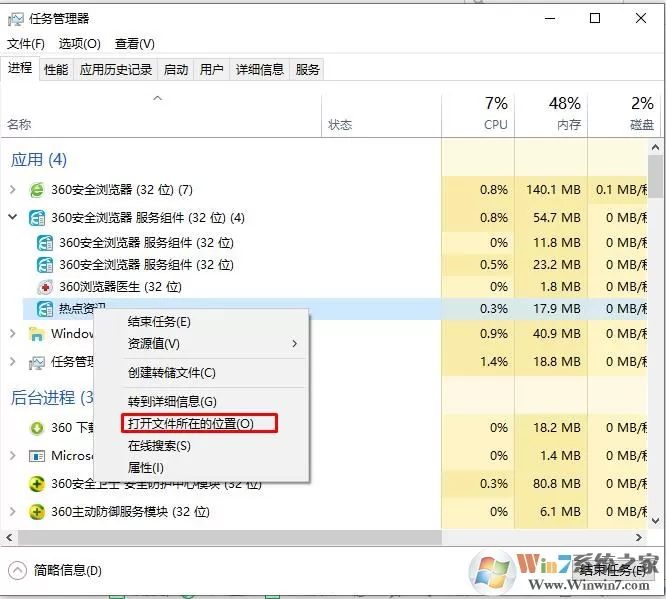Select the 360主动防御服务模块 (32 位) row text

pyautogui.click(x=130, y=512)
